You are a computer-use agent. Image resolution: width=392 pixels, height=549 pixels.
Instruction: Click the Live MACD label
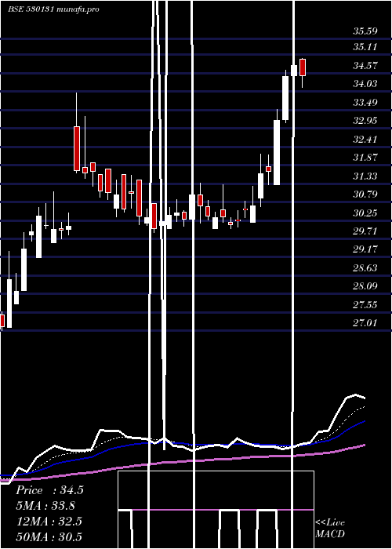pos(330,529)
